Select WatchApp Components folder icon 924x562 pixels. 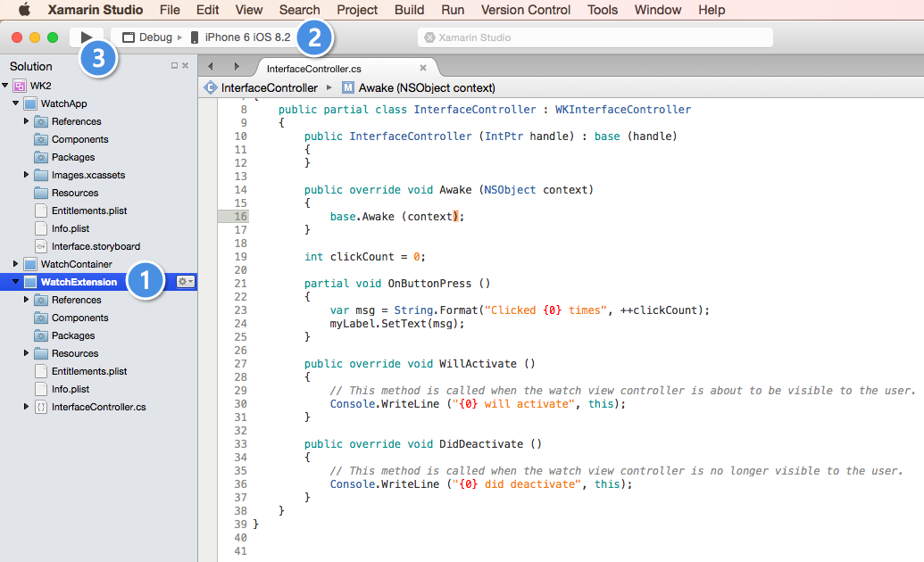point(41,140)
